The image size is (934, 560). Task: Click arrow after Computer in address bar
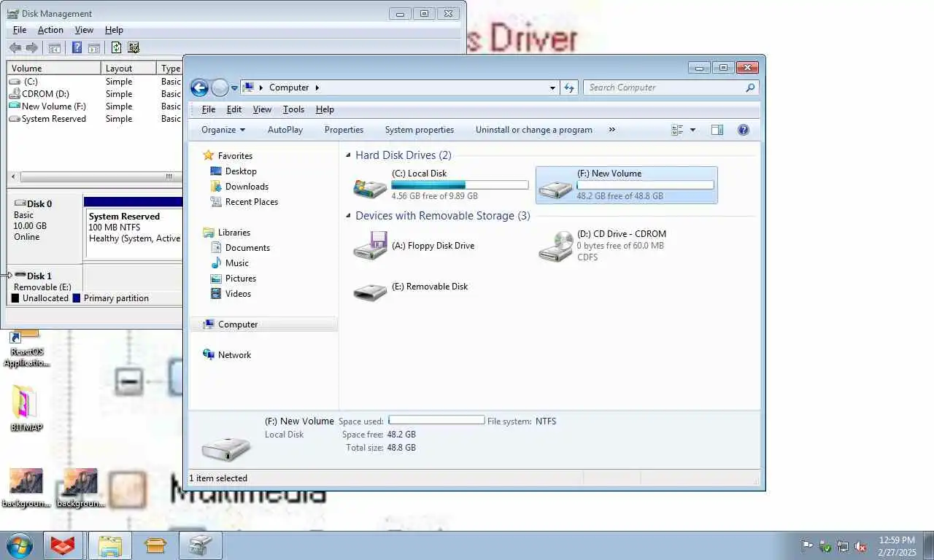(317, 87)
